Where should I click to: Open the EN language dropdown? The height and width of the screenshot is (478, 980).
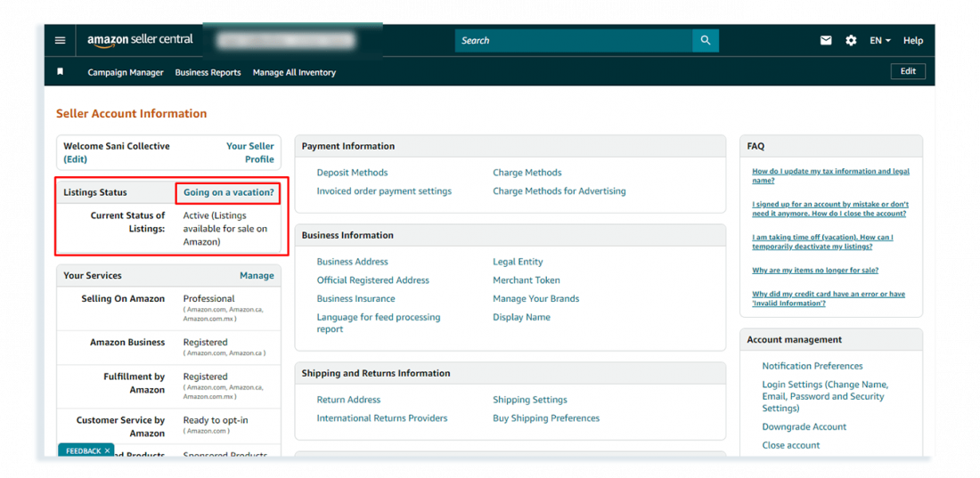coord(880,41)
